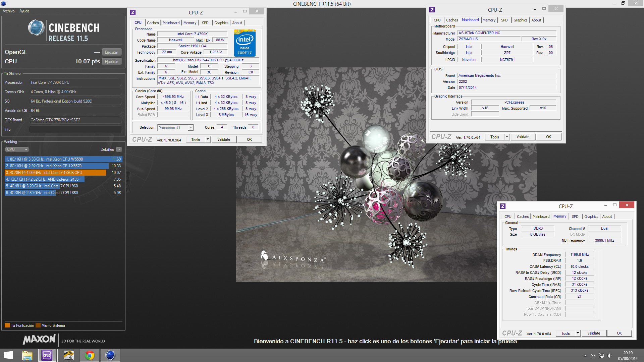Viewport: 644px width, 362px height.
Task: Maximize the CPU-Z Mainboard window
Action: pyautogui.click(x=544, y=9)
